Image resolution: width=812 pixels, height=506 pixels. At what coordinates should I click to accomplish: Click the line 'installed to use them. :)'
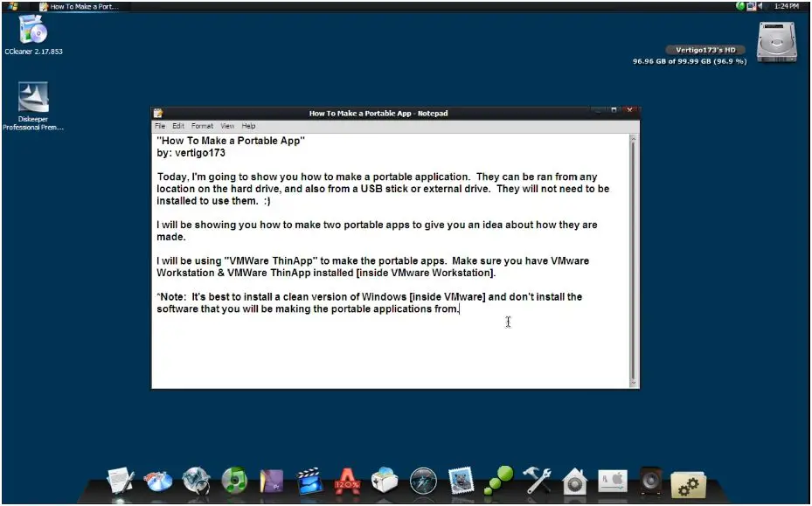click(213, 200)
